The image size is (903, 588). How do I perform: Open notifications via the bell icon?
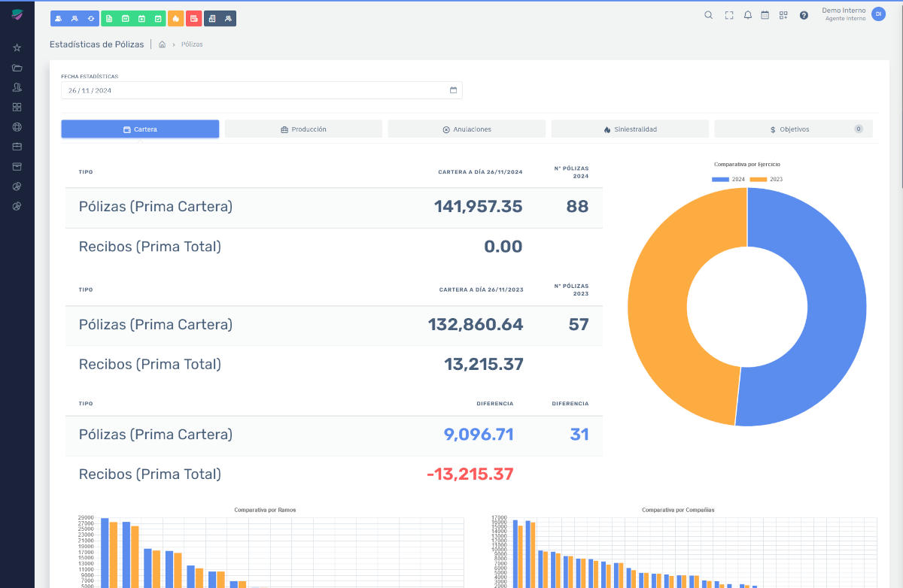pyautogui.click(x=747, y=15)
